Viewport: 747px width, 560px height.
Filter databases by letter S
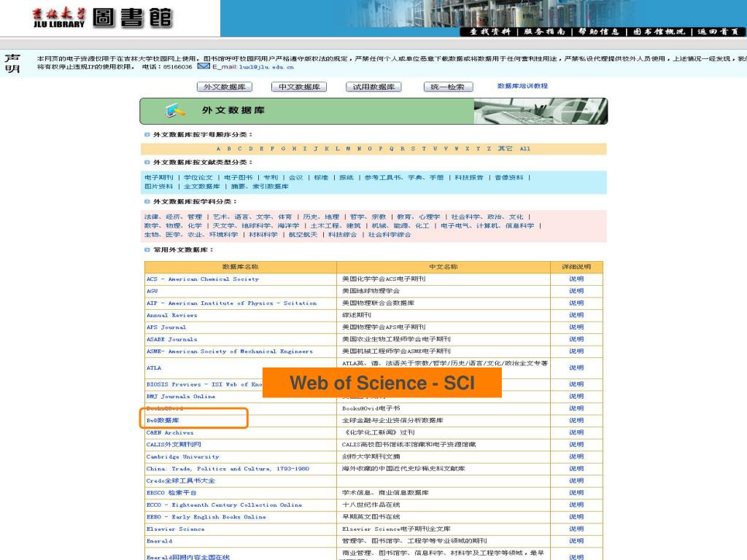tap(413, 149)
